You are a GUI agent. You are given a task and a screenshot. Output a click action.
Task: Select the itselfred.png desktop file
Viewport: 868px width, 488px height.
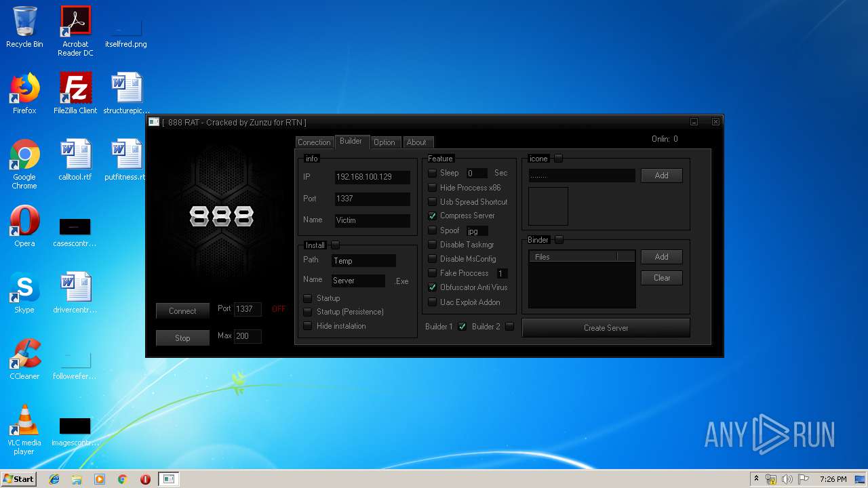coord(126,31)
